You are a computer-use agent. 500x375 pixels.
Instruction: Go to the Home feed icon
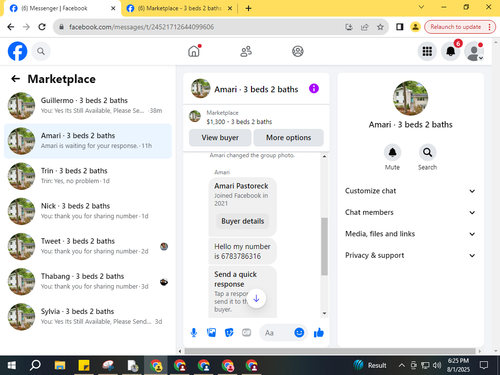point(194,51)
